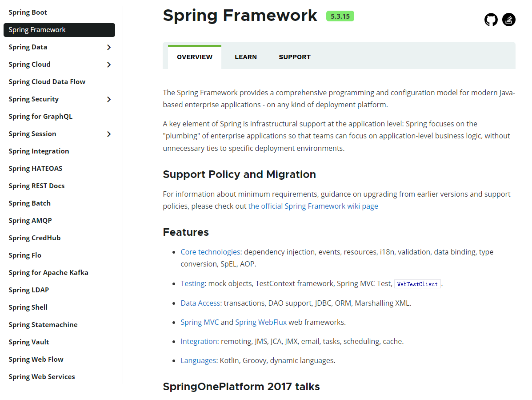Open the Spring Session project link
This screenshot has width=532, height=400.
(x=32, y=134)
